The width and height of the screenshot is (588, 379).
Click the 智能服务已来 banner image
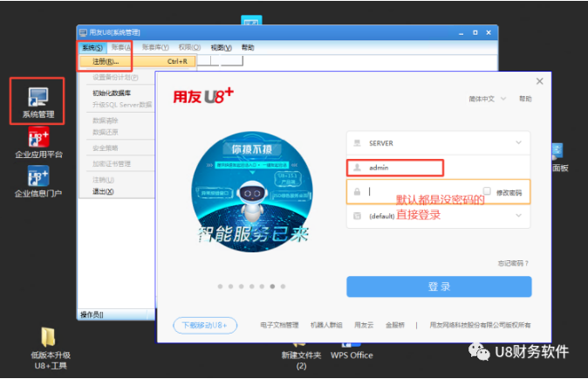point(252,192)
